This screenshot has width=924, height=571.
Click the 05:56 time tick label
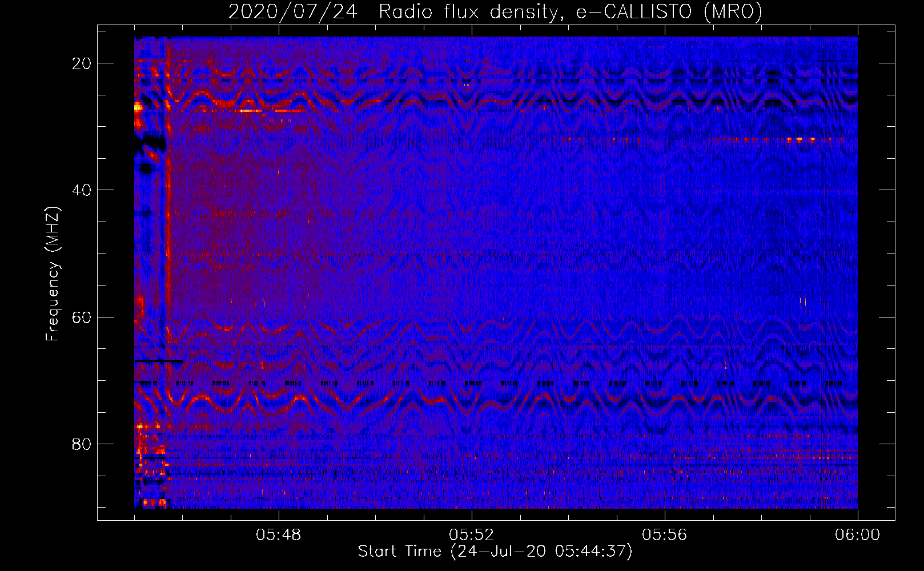tap(665, 535)
